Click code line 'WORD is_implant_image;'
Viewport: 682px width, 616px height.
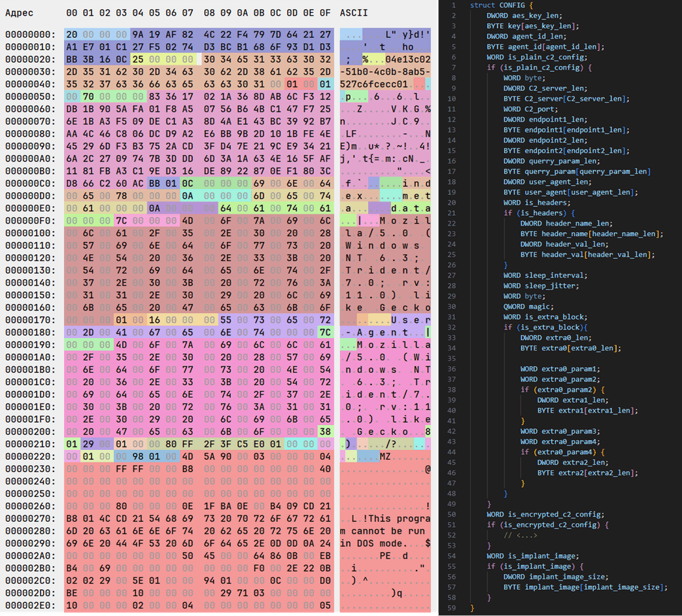tap(532, 556)
